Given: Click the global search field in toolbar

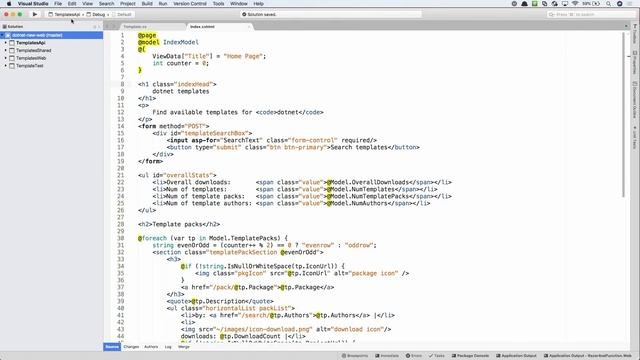Looking at the screenshot, I should coord(591,14).
